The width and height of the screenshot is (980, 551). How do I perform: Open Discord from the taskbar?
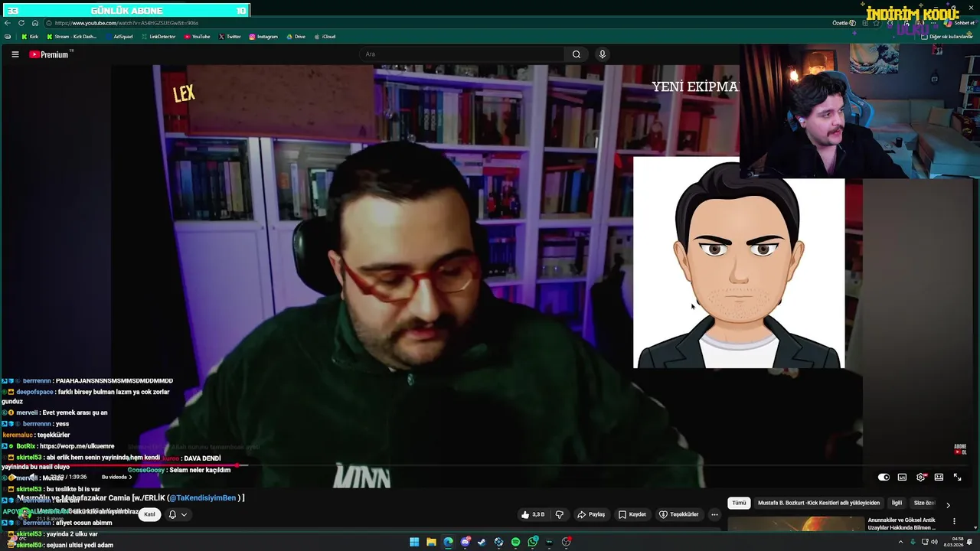[465, 542]
